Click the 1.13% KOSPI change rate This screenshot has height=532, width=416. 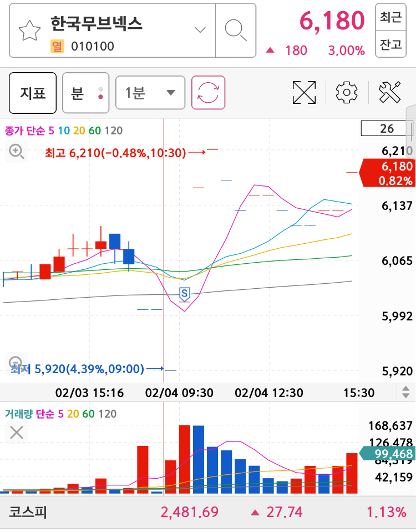pyautogui.click(x=387, y=512)
